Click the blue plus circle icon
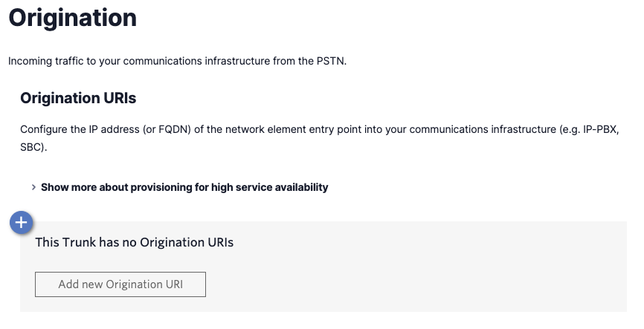 (22, 222)
